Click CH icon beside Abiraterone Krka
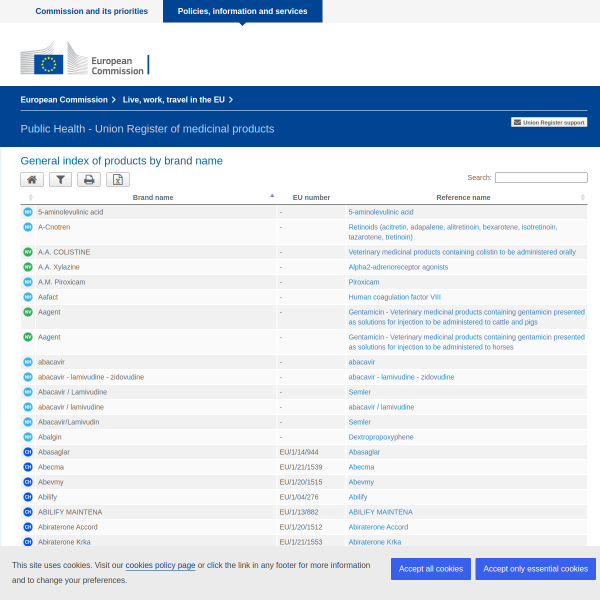This screenshot has width=600, height=600. (x=28, y=542)
